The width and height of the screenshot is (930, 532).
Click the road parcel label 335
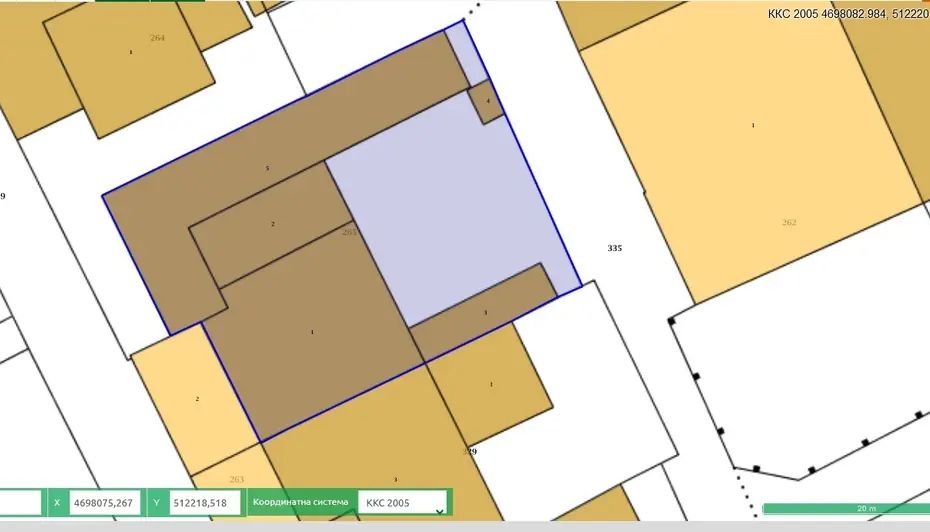(x=614, y=247)
